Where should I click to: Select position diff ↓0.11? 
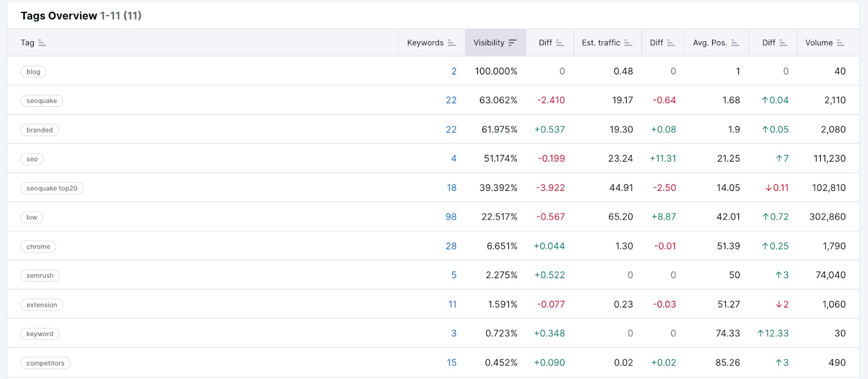tap(777, 188)
